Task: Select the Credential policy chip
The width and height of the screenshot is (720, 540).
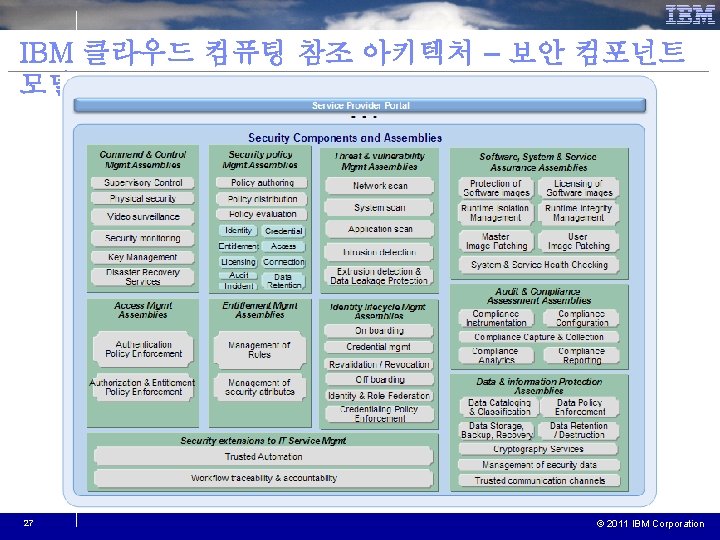Action: (283, 231)
